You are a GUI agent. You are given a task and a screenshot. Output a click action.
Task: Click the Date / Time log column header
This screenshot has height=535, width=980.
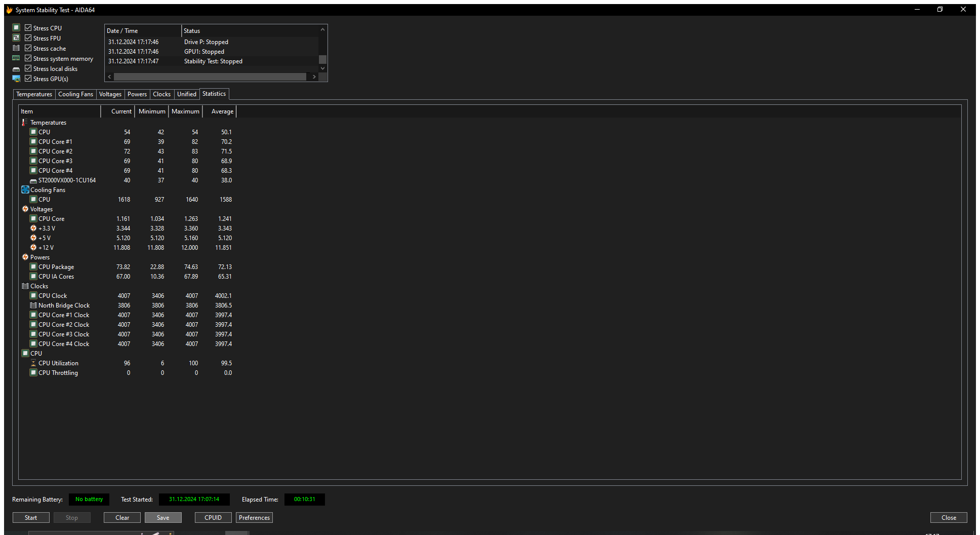pos(143,31)
